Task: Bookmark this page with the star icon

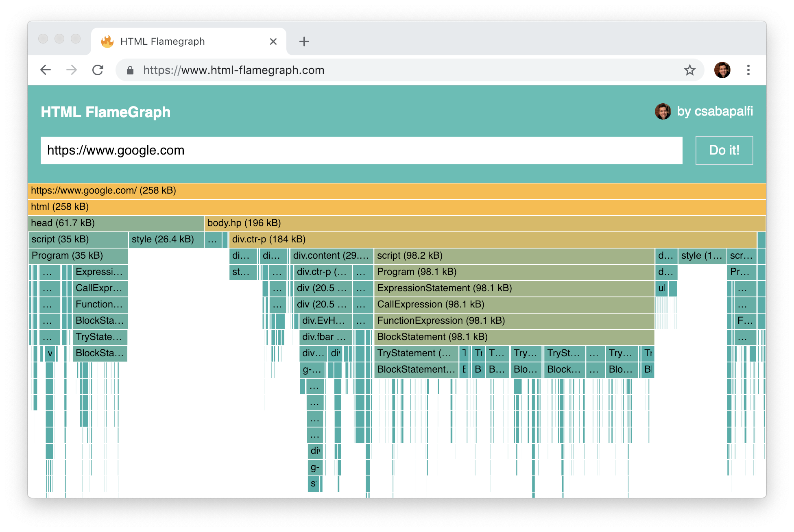Action: click(689, 70)
